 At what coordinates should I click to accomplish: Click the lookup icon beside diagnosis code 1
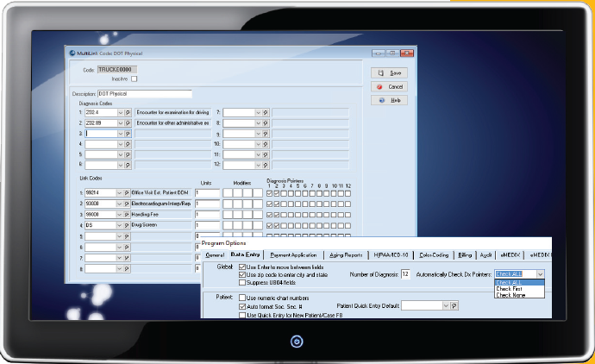(x=128, y=112)
